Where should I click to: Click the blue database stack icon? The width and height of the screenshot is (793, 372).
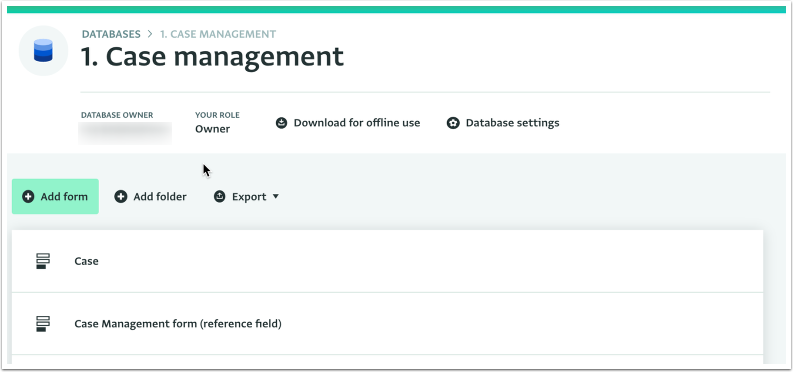click(x=43, y=51)
